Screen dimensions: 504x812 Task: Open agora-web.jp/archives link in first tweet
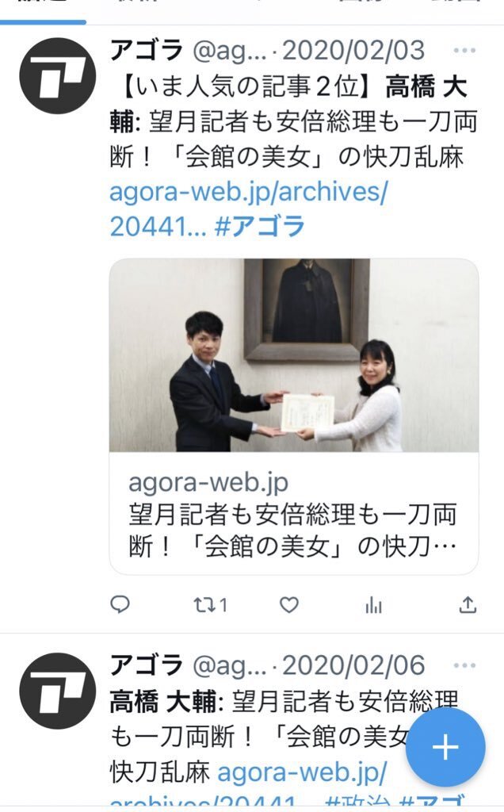pyautogui.click(x=248, y=209)
